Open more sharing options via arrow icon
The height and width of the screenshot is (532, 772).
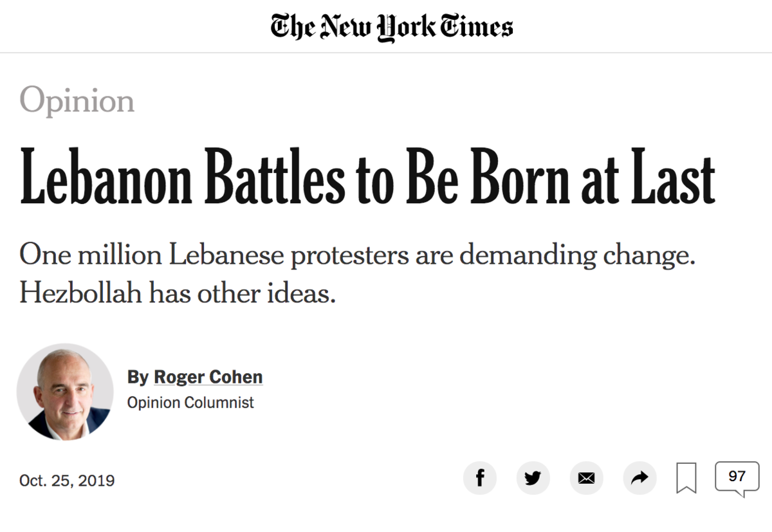pyautogui.click(x=639, y=478)
